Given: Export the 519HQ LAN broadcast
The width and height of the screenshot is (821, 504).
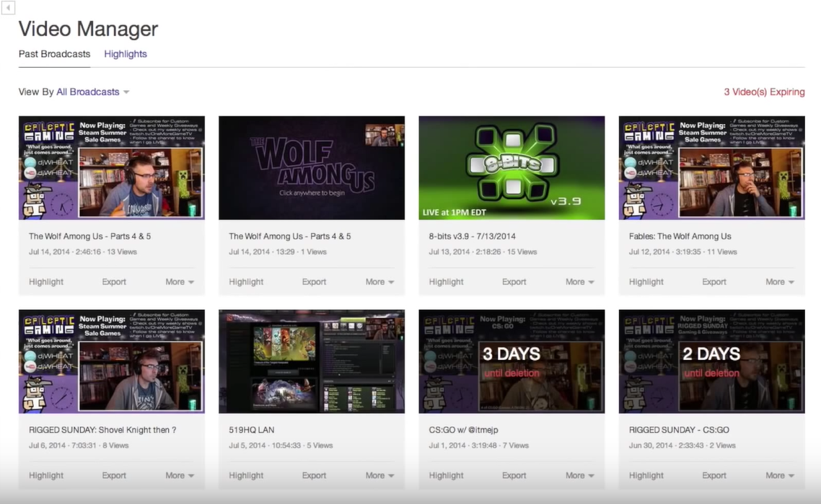Looking at the screenshot, I should tap(314, 475).
